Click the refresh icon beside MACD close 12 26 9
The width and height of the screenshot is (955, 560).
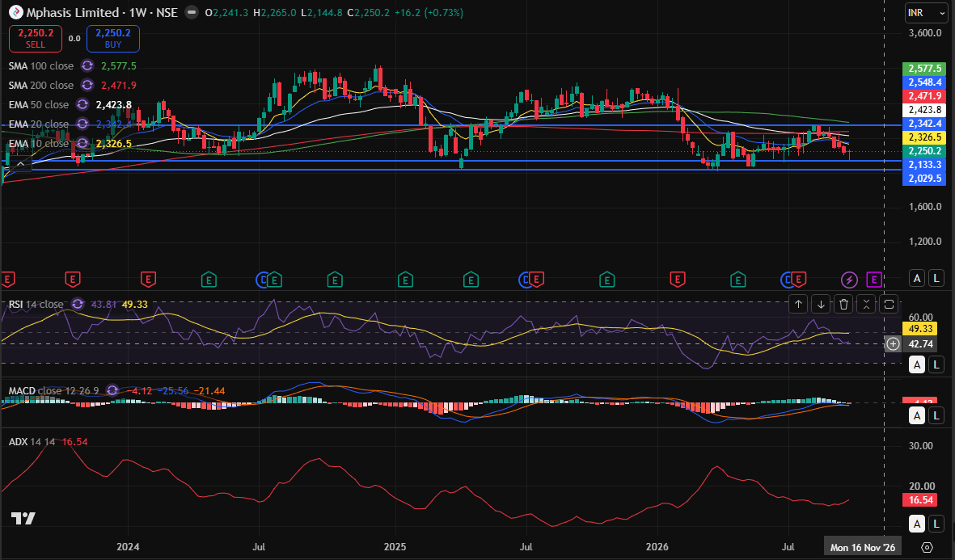coord(112,391)
